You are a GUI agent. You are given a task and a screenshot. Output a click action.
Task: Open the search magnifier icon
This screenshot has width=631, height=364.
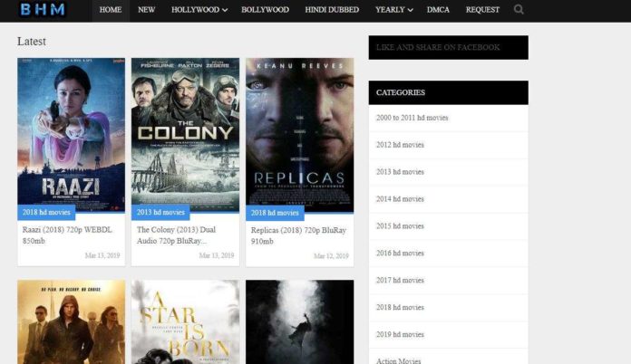click(519, 9)
